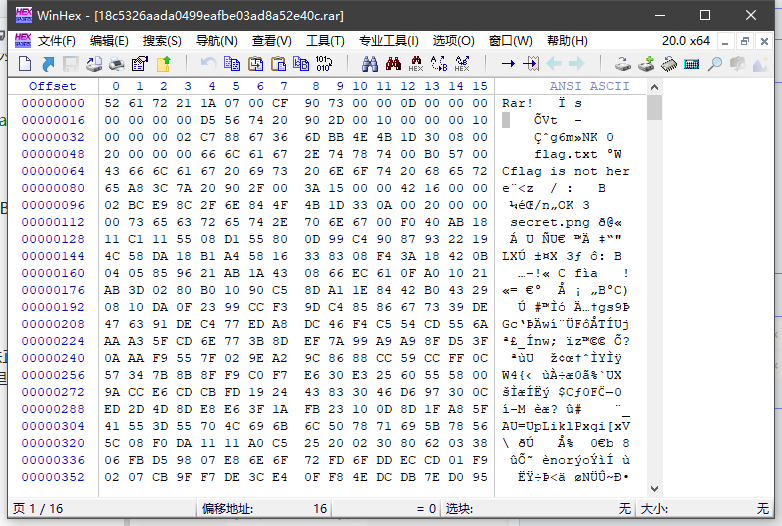Image resolution: width=782 pixels, height=526 pixels.
Task: Click the Replace hex values icon
Action: (462, 64)
